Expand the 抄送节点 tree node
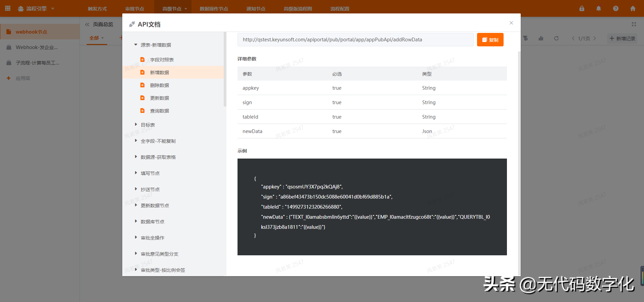 pyautogui.click(x=136, y=189)
